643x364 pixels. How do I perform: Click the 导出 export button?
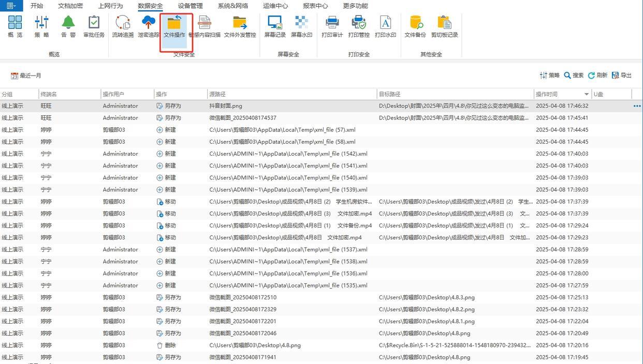tap(622, 75)
